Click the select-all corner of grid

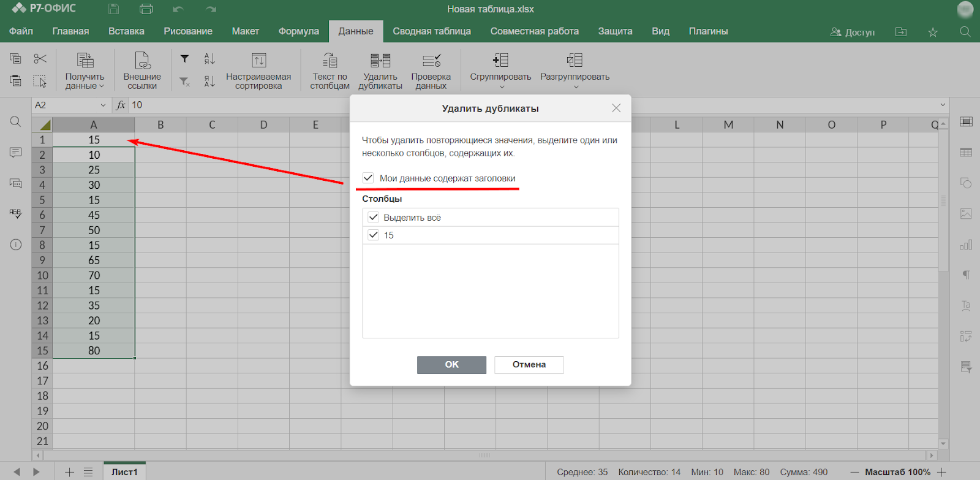pos(42,124)
